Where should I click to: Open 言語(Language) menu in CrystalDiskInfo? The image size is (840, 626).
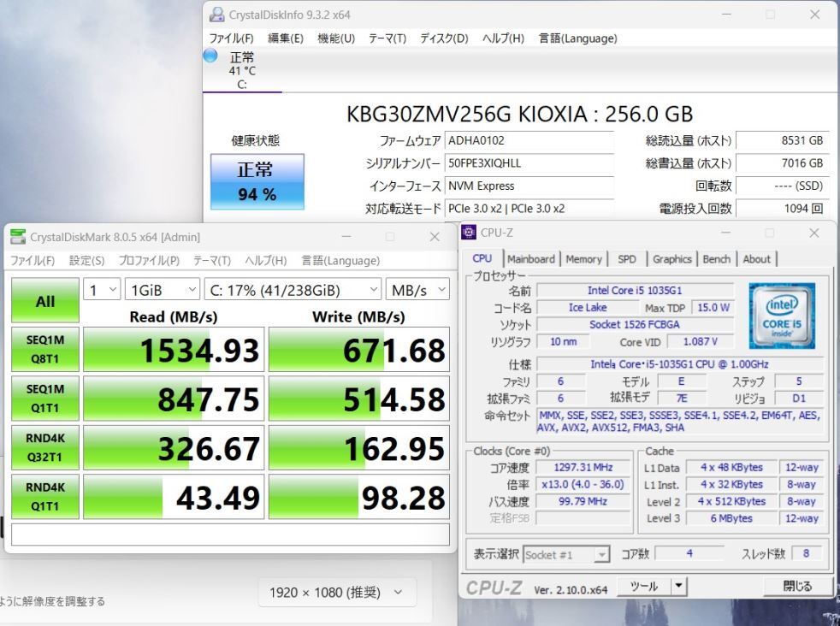[x=577, y=38]
